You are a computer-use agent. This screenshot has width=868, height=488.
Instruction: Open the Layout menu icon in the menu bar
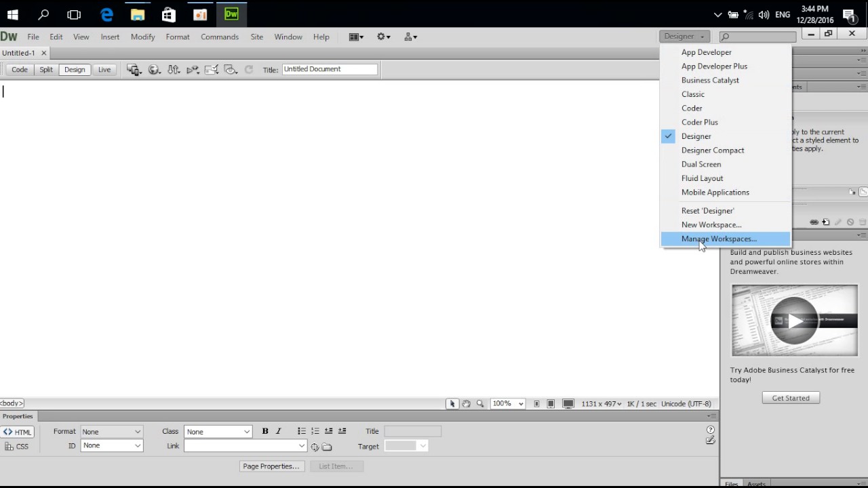pos(356,37)
